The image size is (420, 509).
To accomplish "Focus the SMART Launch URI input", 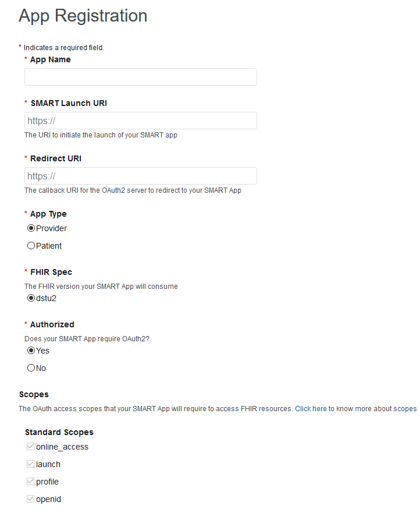I will click(140, 121).
